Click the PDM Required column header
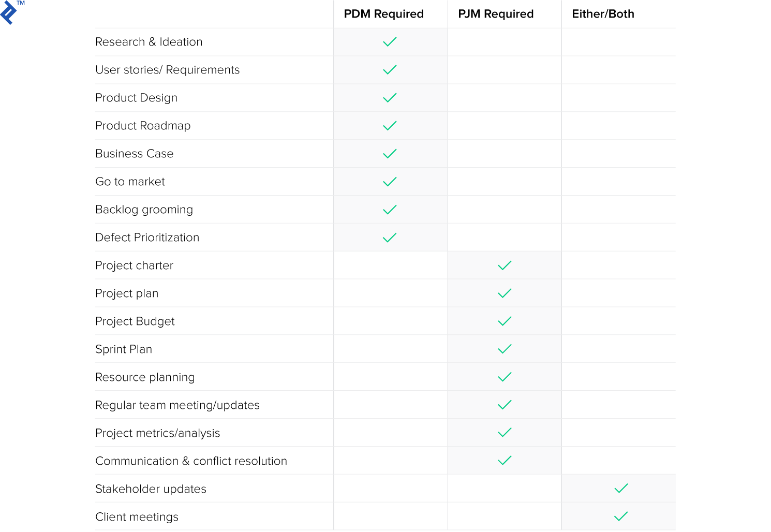 383,14
